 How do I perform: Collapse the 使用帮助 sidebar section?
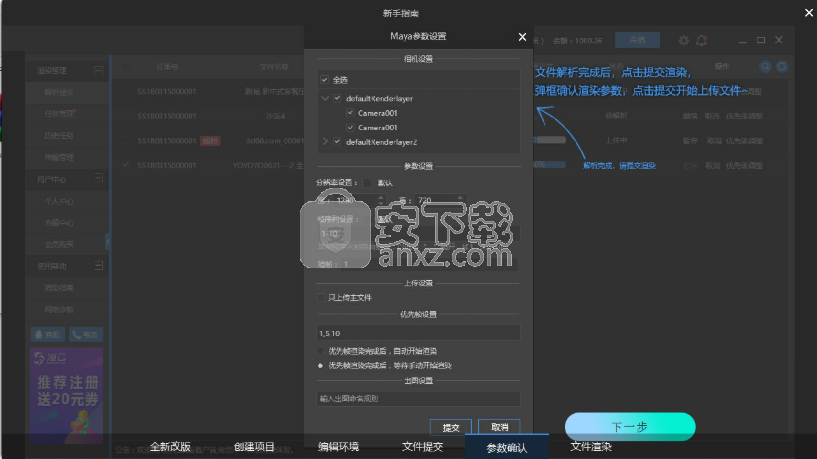pyautogui.click(x=98, y=266)
